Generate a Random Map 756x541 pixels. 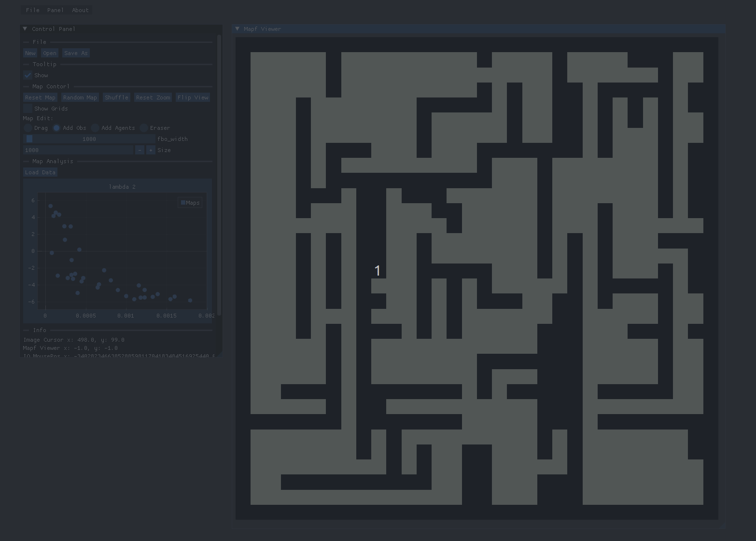pos(80,97)
